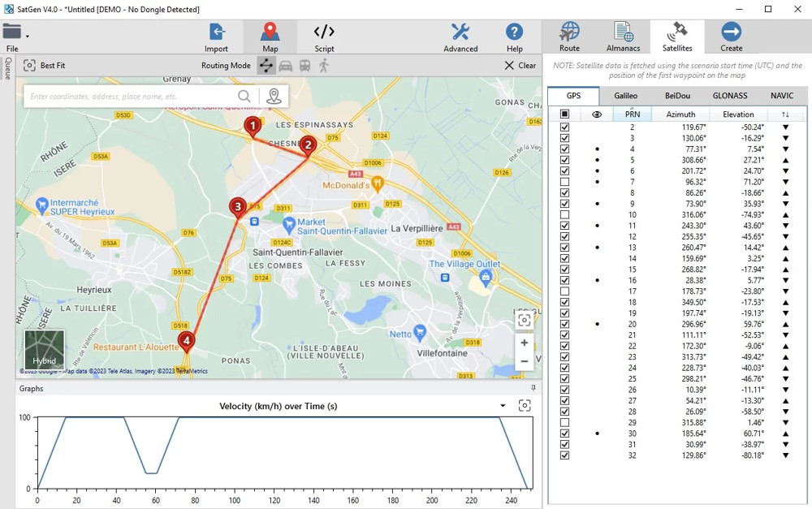Click the Satellites toolbar icon
The width and height of the screenshot is (812, 509).
pos(676,32)
